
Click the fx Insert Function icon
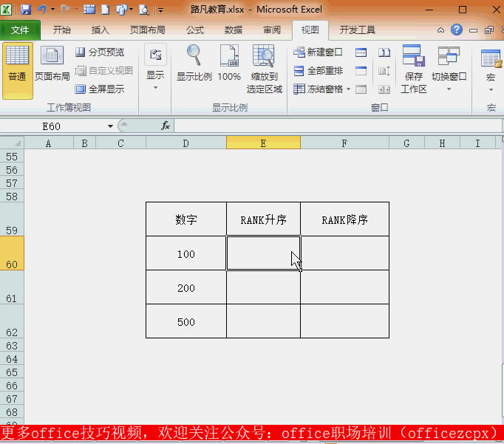(166, 126)
